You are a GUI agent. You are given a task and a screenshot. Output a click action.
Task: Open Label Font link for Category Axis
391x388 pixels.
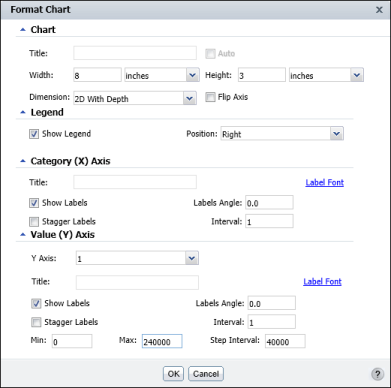coord(324,182)
